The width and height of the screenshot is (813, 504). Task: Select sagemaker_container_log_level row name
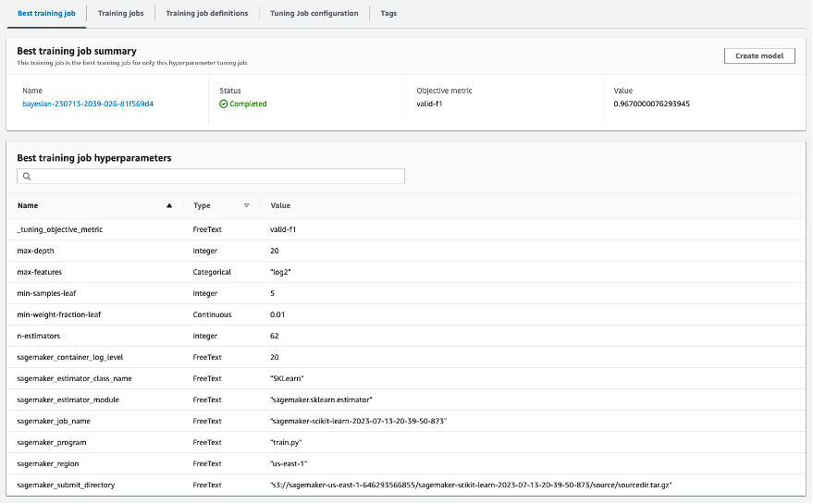(70, 357)
